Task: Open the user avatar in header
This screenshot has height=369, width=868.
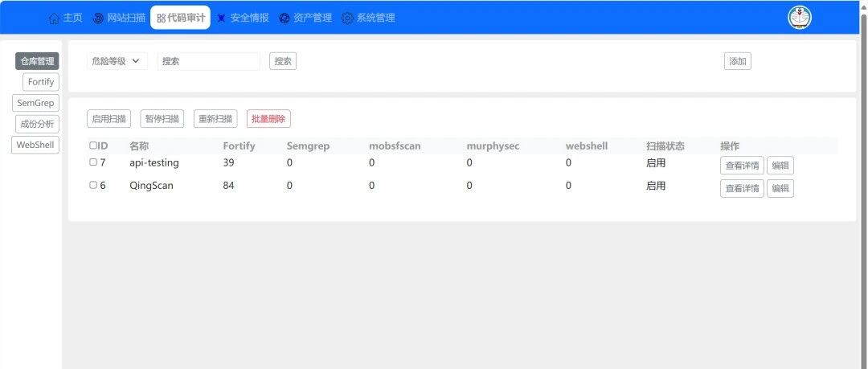Action: tap(800, 18)
